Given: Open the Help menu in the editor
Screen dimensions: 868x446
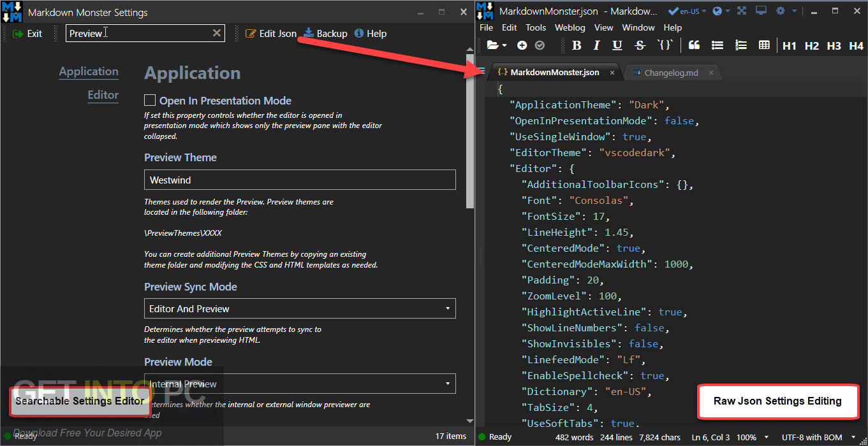Looking at the screenshot, I should (673, 27).
